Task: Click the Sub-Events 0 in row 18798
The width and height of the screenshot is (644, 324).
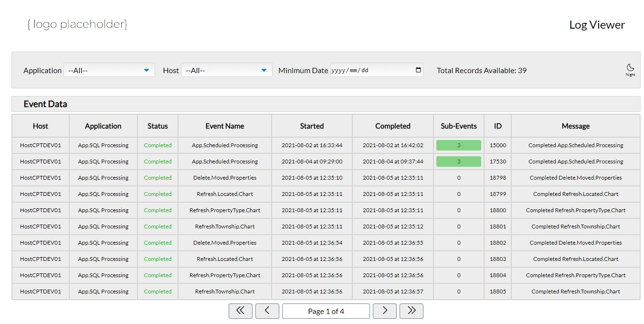Action: click(x=459, y=178)
